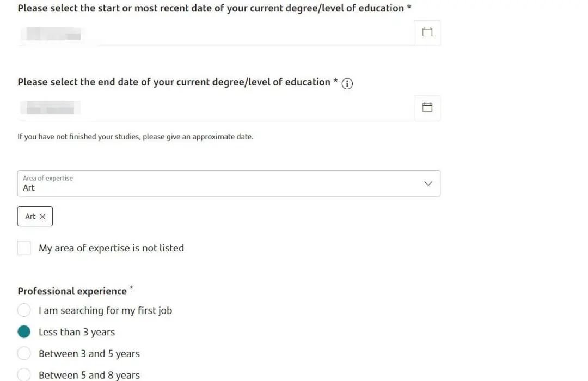Click the Art value inside expertise dropdown

[x=29, y=188]
